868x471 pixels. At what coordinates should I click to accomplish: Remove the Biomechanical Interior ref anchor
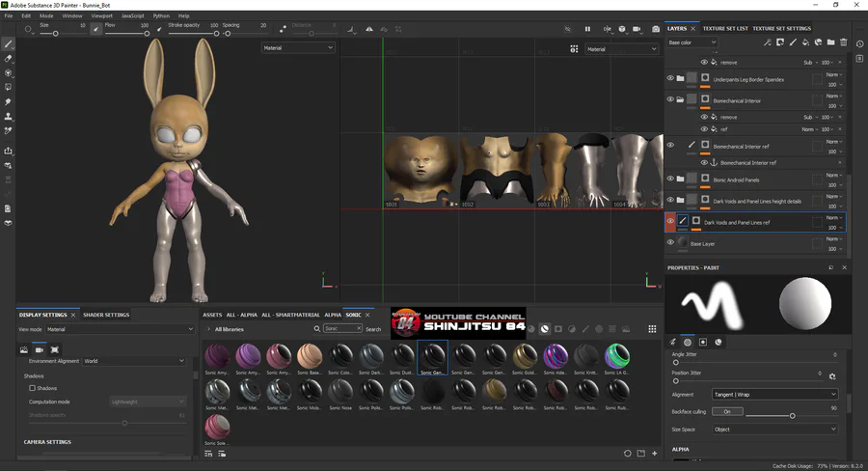(840, 162)
